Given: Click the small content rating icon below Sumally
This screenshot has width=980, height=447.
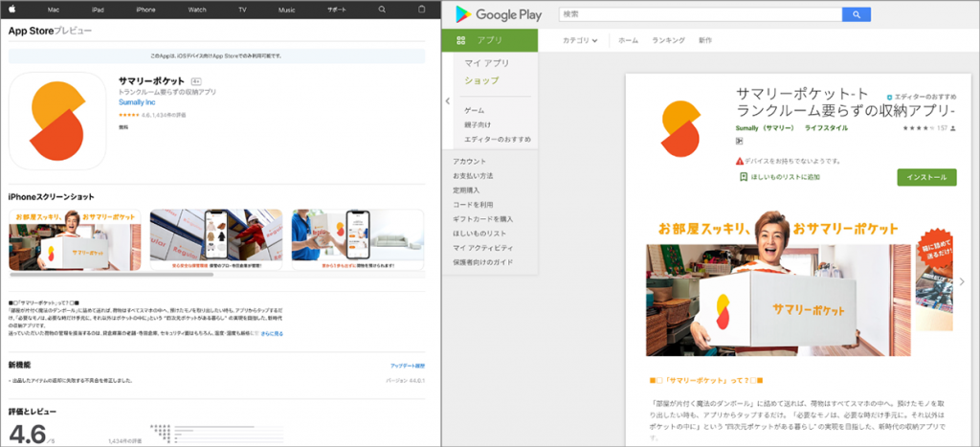Looking at the screenshot, I should [739, 141].
